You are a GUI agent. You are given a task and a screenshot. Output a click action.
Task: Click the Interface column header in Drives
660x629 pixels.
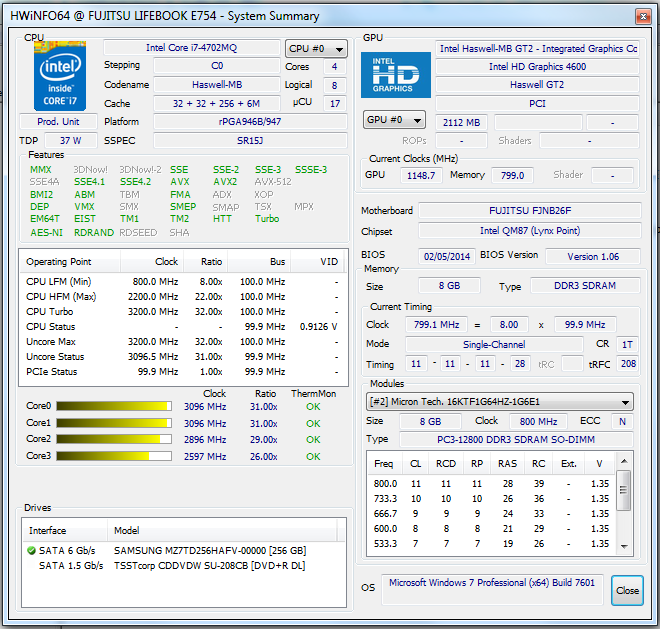click(x=65, y=530)
